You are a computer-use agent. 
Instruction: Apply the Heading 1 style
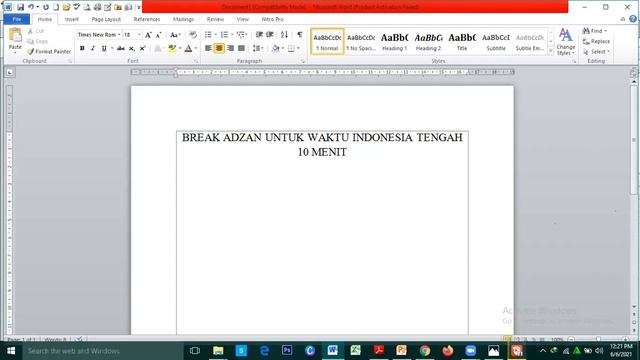395,41
